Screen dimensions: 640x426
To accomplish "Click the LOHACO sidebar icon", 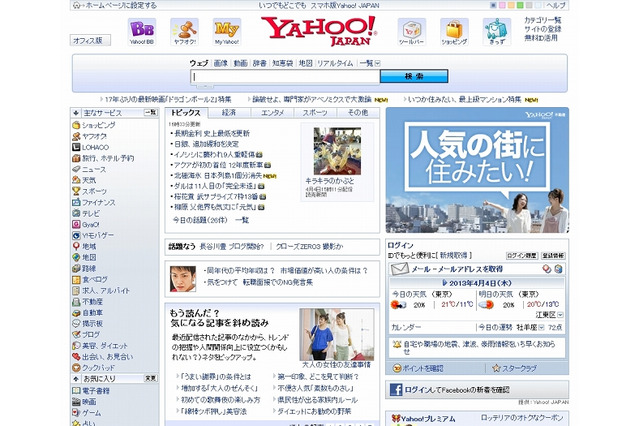I will click(76, 147).
